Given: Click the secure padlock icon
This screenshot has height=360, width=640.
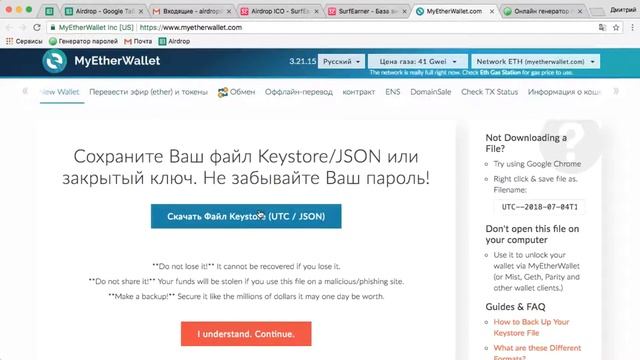Looking at the screenshot, I should 53,27.
